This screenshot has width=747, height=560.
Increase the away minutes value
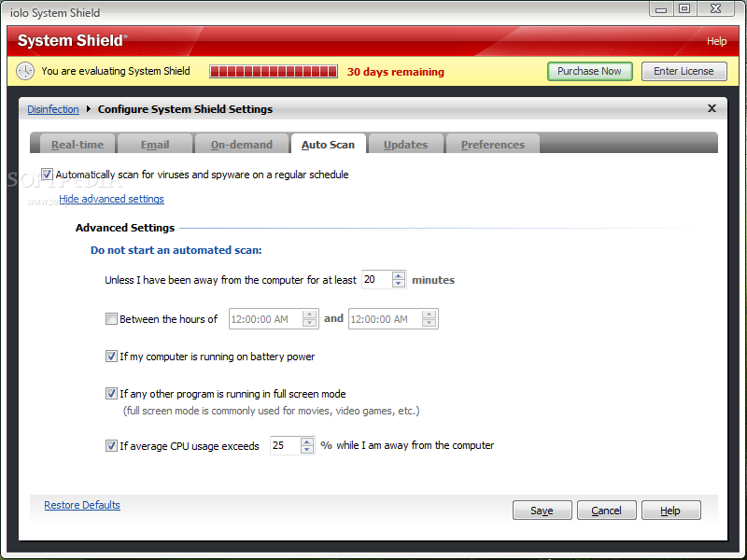(x=399, y=275)
